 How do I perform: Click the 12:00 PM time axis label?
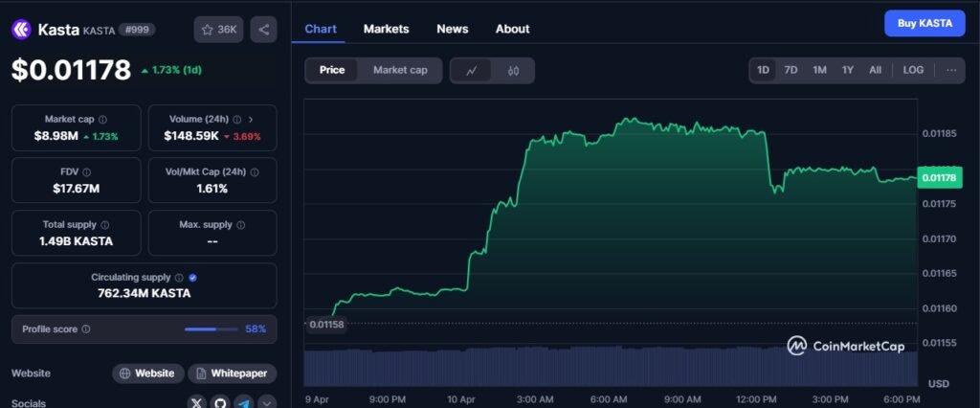point(756,399)
